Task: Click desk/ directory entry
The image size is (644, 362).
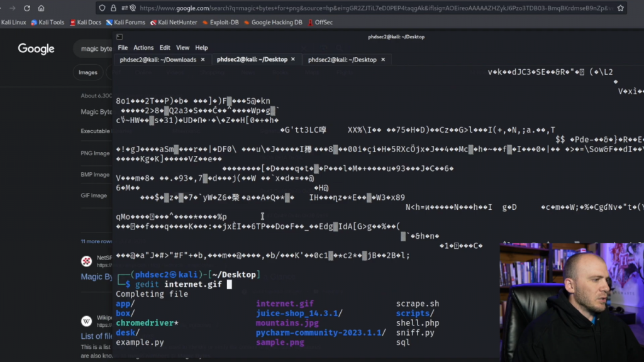Action: (128, 332)
